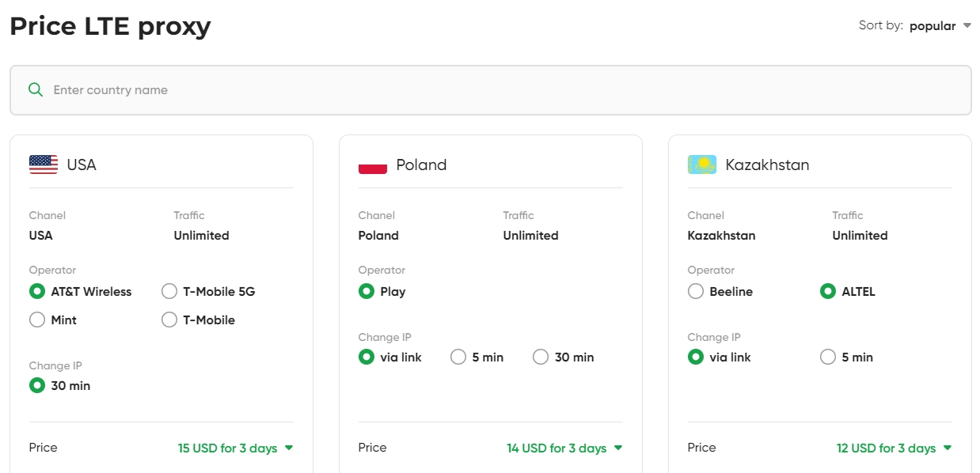Click the Kazakhstan flag icon

tap(702, 165)
